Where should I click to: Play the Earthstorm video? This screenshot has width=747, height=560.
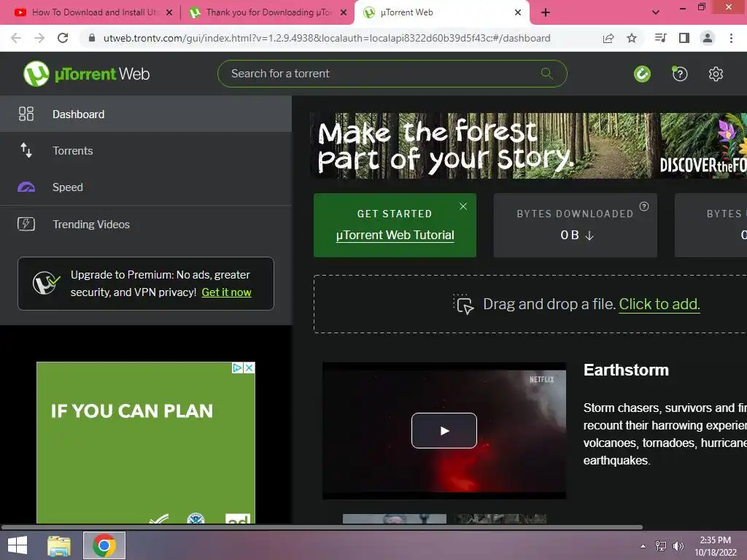(444, 430)
